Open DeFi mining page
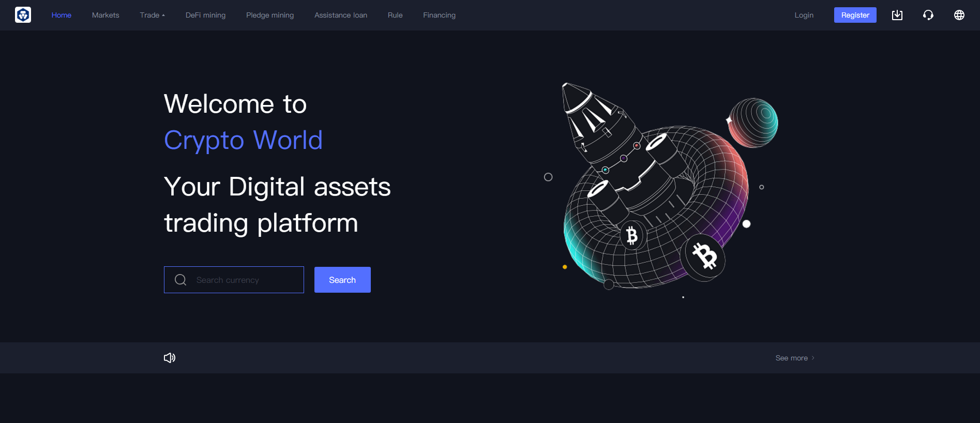 coord(205,15)
